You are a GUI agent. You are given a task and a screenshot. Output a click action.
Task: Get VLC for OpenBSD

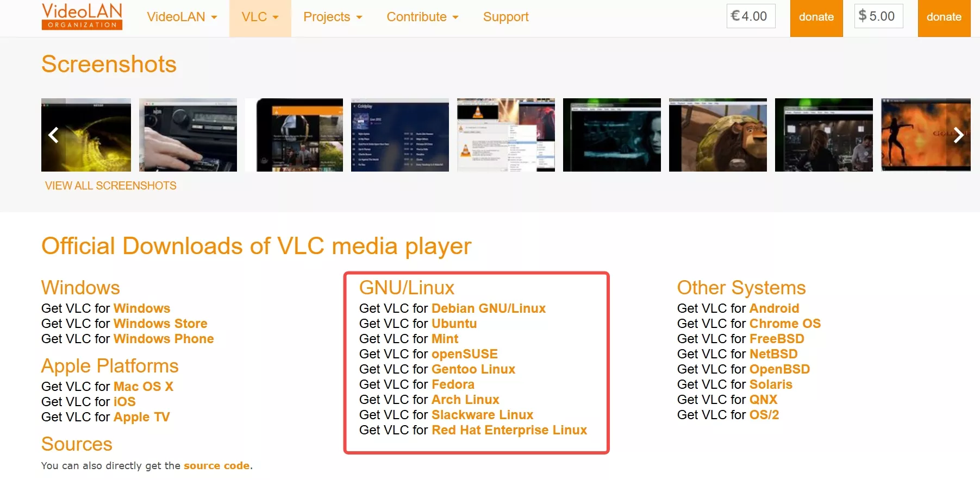[x=780, y=369]
